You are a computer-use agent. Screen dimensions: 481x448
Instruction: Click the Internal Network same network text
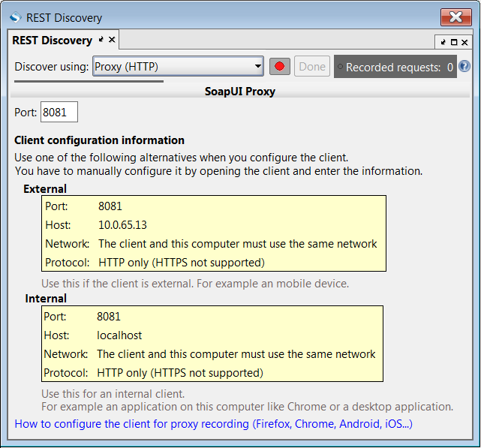point(236,354)
